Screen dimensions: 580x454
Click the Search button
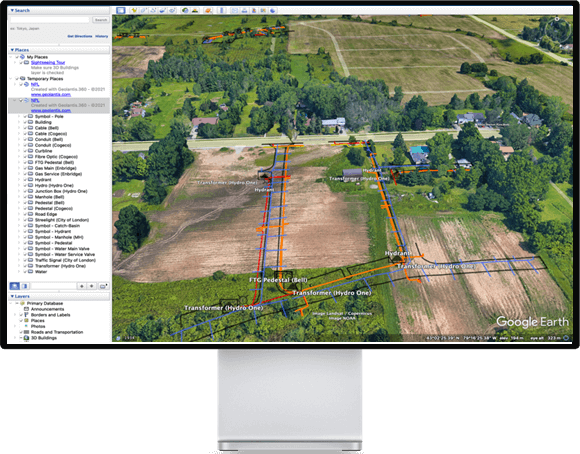coord(101,20)
